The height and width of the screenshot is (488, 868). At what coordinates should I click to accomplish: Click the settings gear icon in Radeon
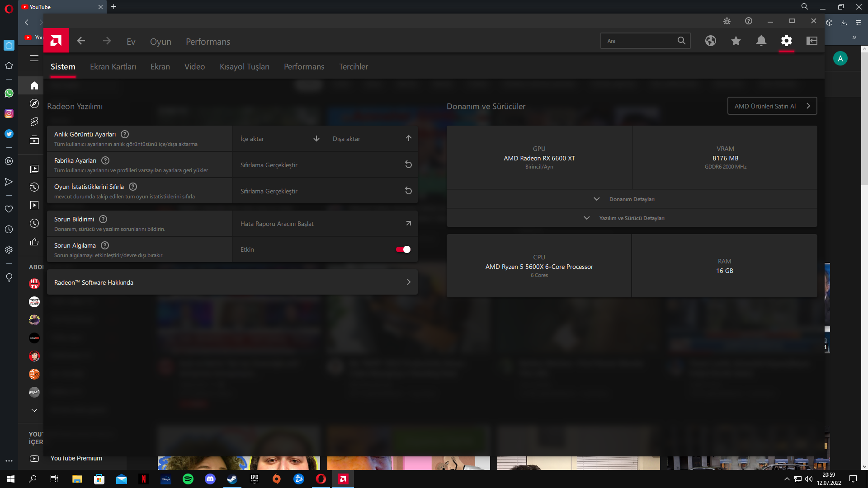787,41
